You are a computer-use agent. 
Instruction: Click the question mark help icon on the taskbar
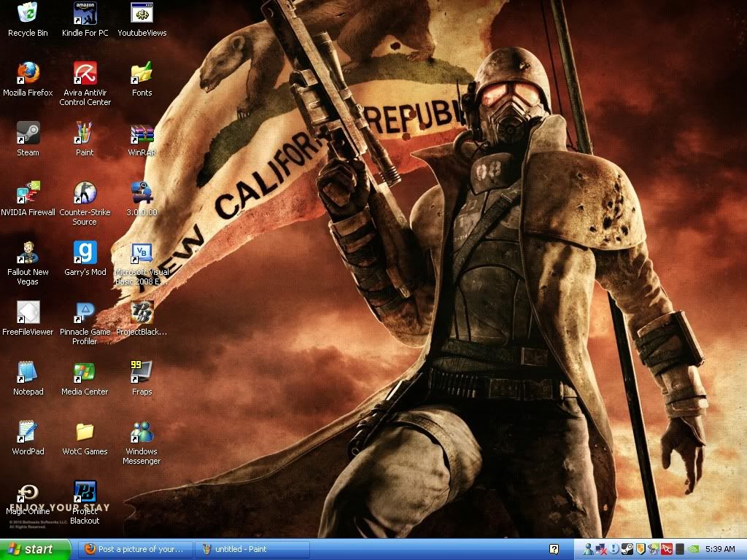click(x=554, y=550)
